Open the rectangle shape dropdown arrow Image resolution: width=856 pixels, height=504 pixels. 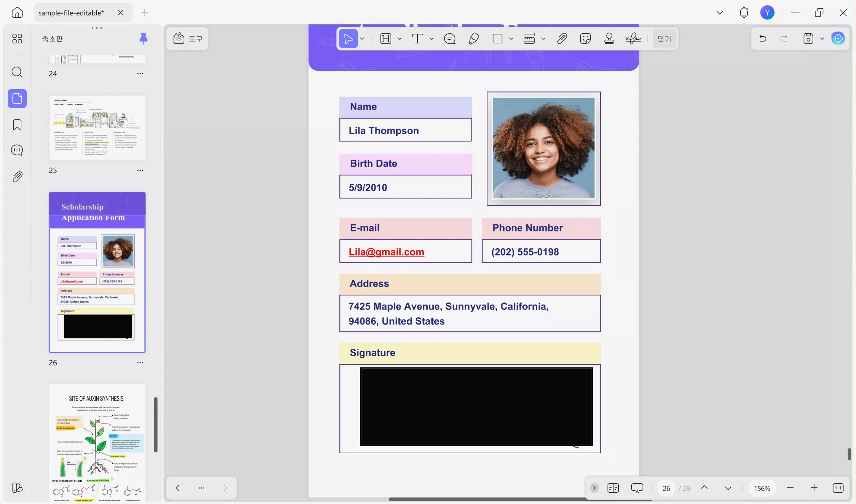tap(511, 39)
